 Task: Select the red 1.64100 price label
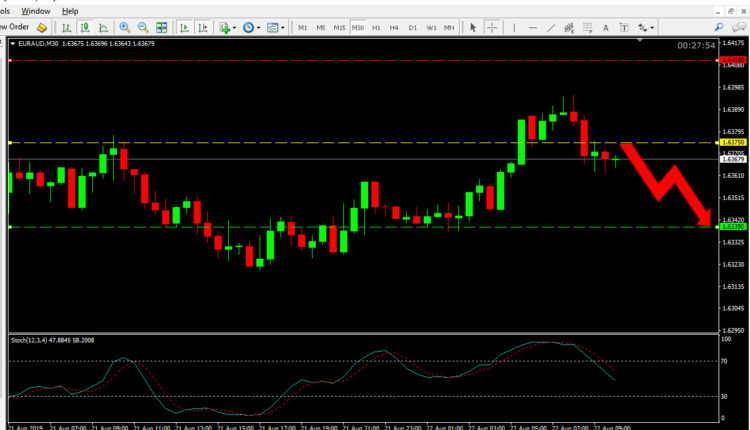click(x=733, y=60)
